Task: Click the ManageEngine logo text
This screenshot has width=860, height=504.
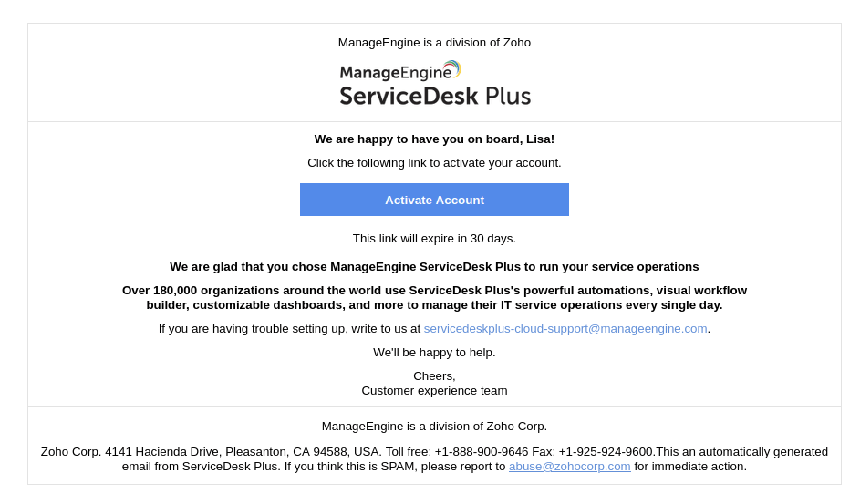Action: tap(395, 73)
